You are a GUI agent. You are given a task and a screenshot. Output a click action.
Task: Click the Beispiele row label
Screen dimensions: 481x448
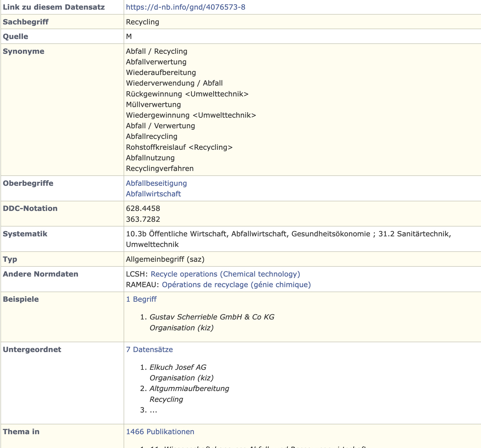click(21, 299)
